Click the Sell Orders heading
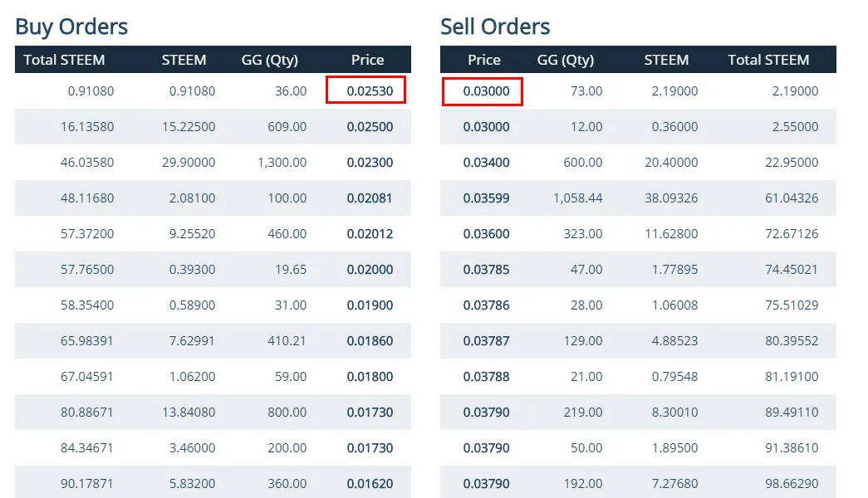868x498 pixels. [x=495, y=27]
